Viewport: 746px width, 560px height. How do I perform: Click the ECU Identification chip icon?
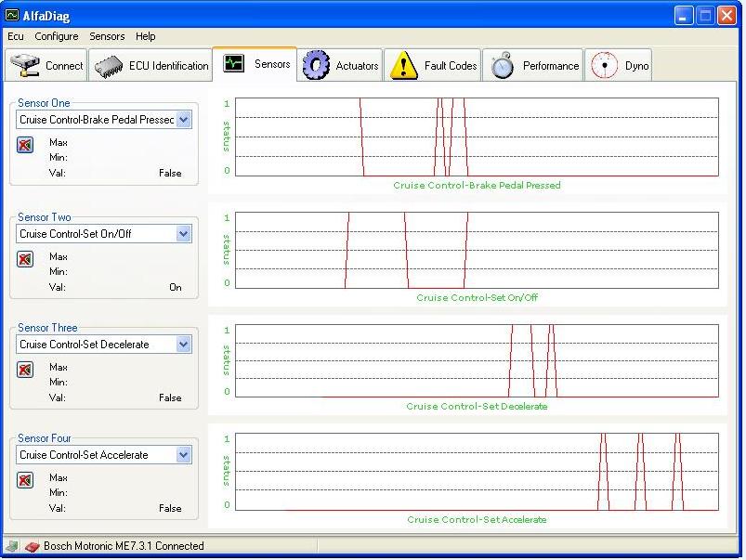[x=110, y=66]
